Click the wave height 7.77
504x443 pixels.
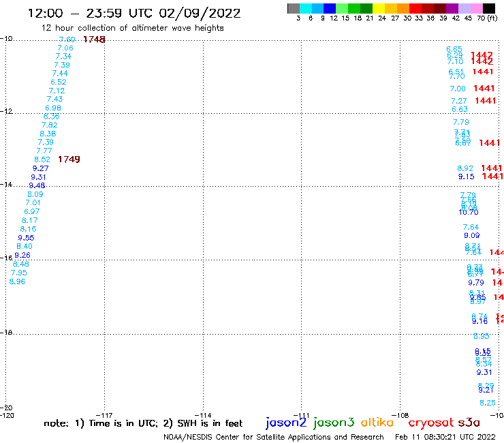[x=44, y=151]
